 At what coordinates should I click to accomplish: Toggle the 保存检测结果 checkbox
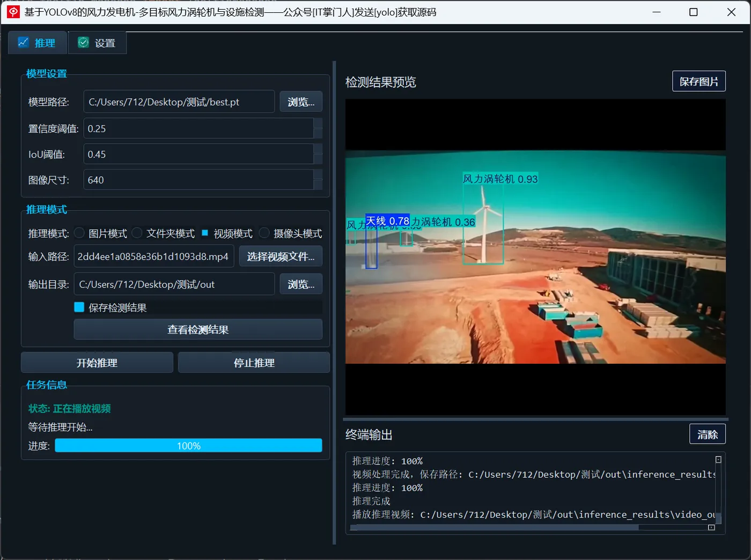pos(79,307)
